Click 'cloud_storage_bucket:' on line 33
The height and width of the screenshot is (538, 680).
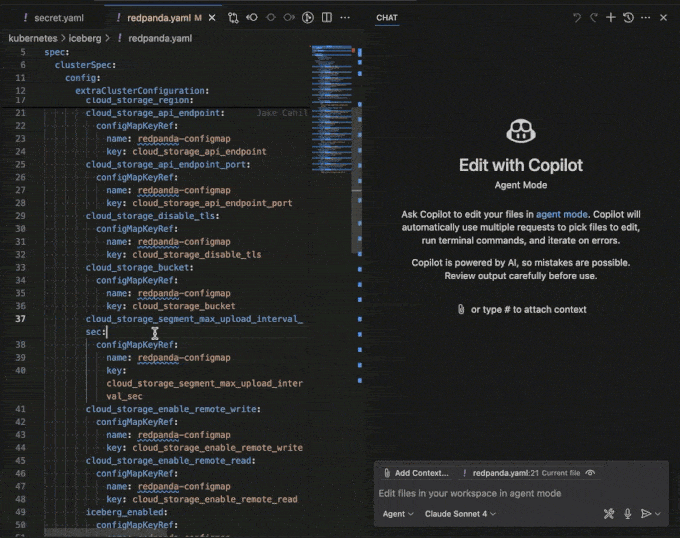pos(140,267)
